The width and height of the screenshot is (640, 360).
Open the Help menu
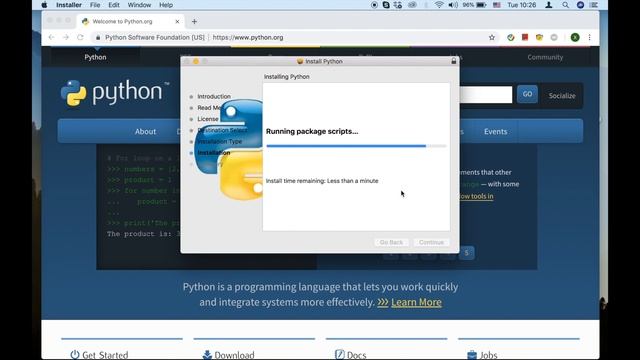[166, 5]
